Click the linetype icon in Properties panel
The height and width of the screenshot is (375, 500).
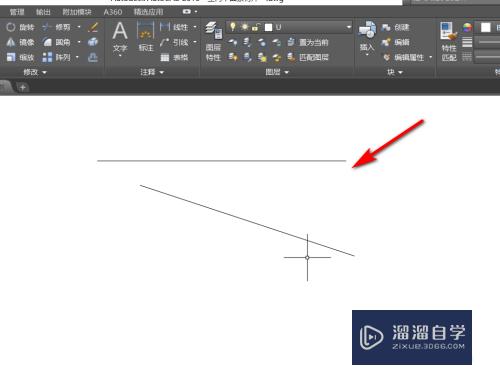point(467,57)
